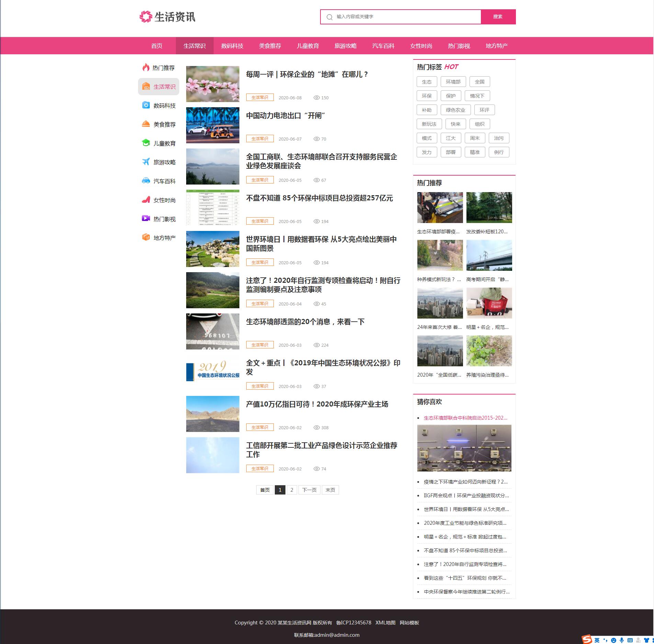The height and width of the screenshot is (644, 654).
Task: Click the 下一页 pagination button
Action: (x=309, y=490)
